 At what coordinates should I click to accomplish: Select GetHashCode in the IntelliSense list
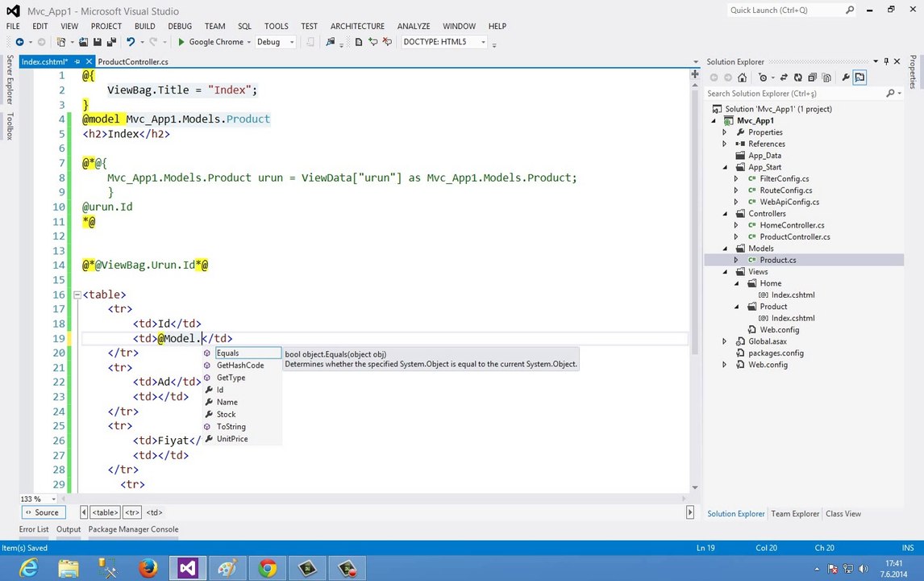click(x=242, y=365)
